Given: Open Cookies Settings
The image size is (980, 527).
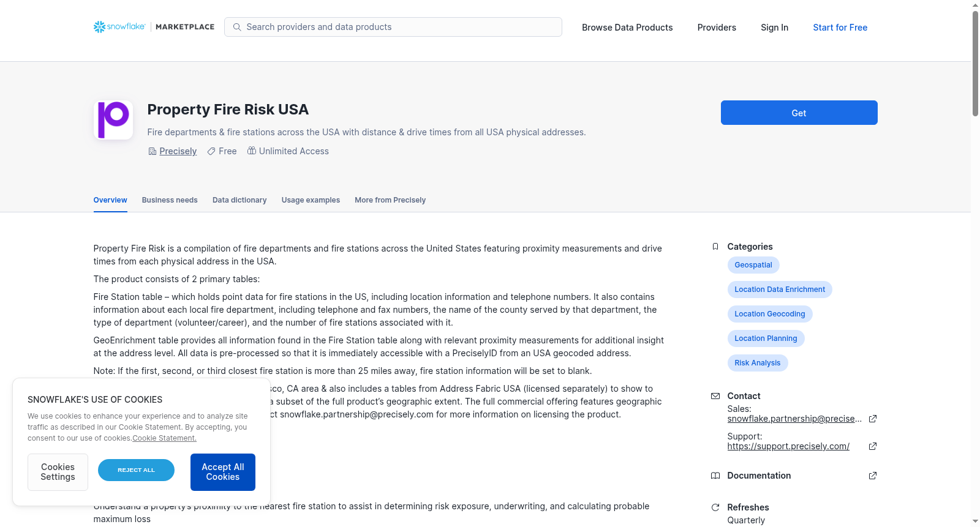Looking at the screenshot, I should (58, 472).
